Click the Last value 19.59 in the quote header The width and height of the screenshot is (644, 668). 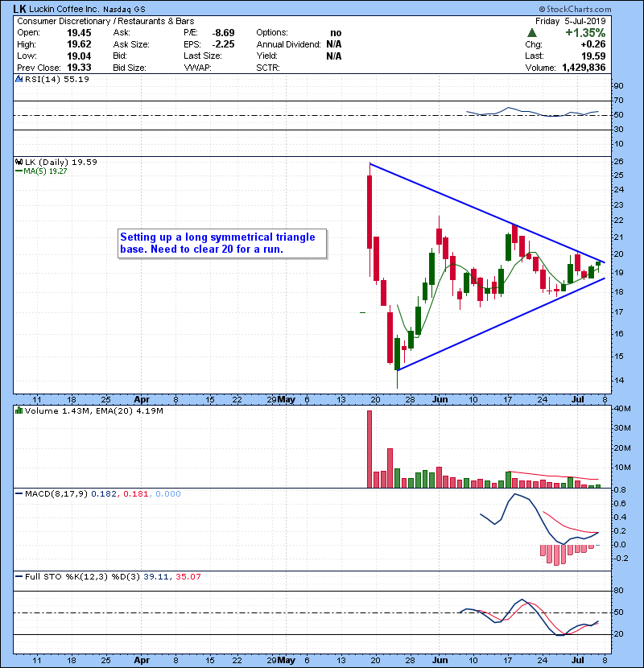(593, 56)
